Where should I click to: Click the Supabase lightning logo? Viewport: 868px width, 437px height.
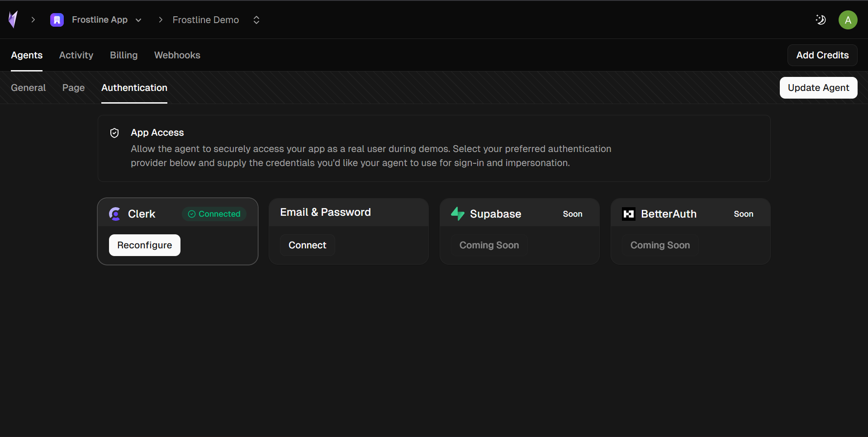[458, 214]
